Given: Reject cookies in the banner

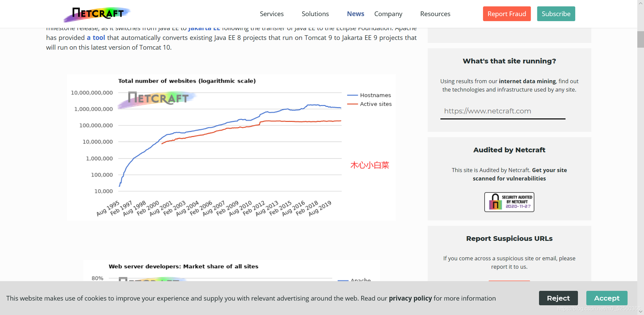Looking at the screenshot, I should pyautogui.click(x=558, y=298).
